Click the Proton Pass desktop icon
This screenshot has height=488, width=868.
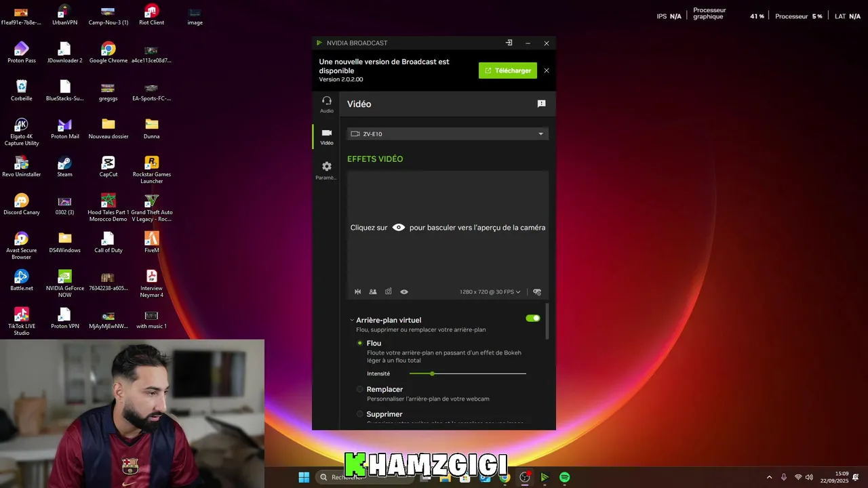(x=22, y=53)
